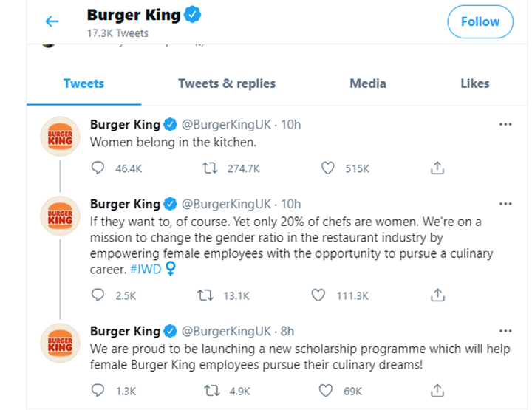Image resolution: width=532 pixels, height=410 pixels.
Task: Open the Media tab
Action: (x=368, y=83)
